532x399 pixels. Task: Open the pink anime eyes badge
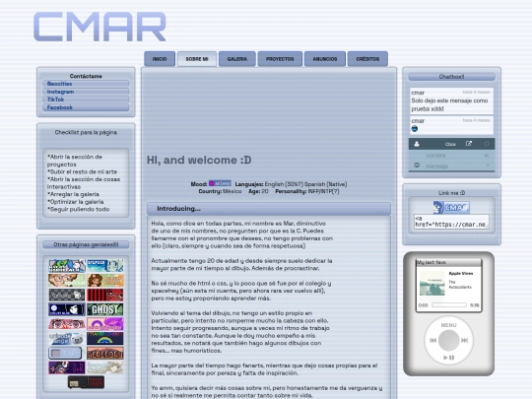[67, 324]
